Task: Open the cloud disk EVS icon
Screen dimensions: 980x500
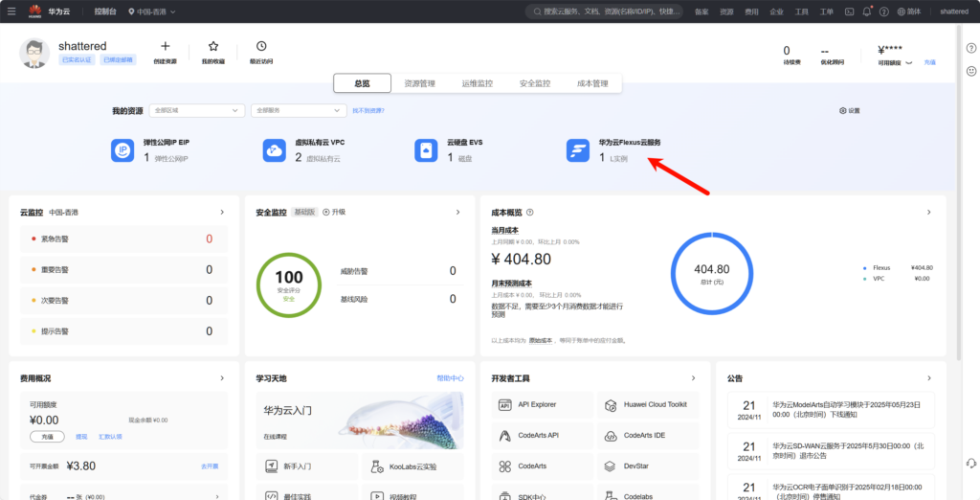Action: pos(426,150)
